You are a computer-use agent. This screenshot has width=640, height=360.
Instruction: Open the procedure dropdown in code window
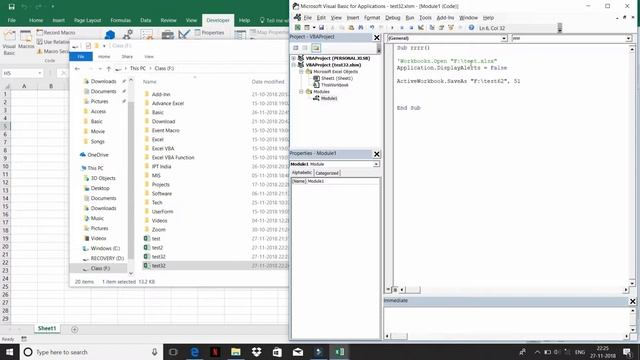(629, 38)
